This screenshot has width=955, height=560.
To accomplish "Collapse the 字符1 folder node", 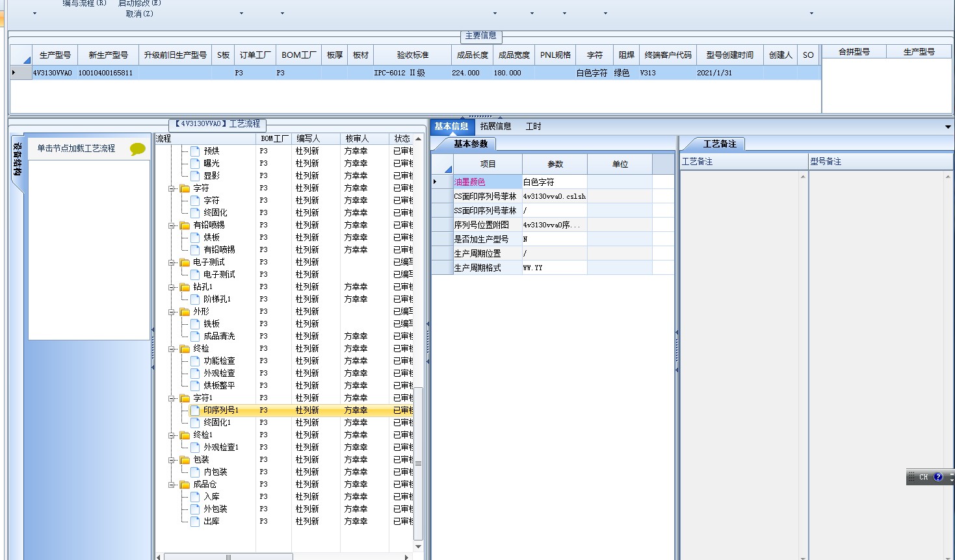I will click(172, 398).
